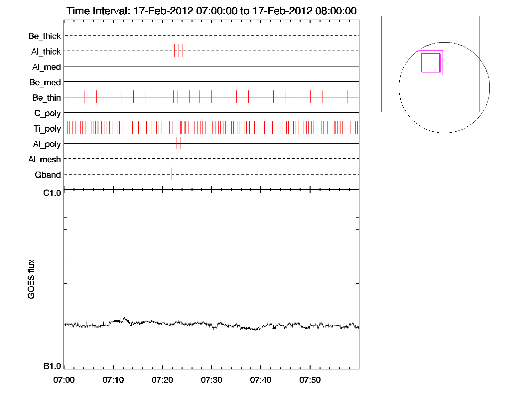Click the B1.0 flux level label

click(x=52, y=366)
